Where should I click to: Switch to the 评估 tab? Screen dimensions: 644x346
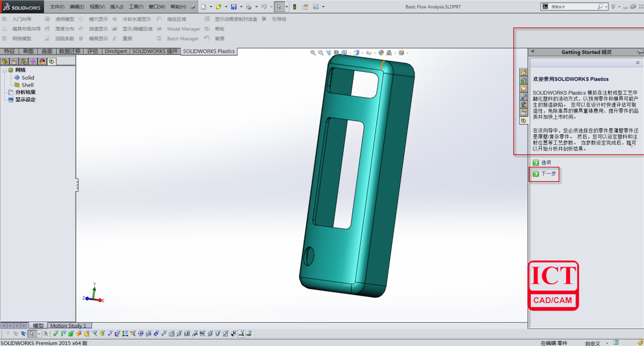[x=93, y=51]
